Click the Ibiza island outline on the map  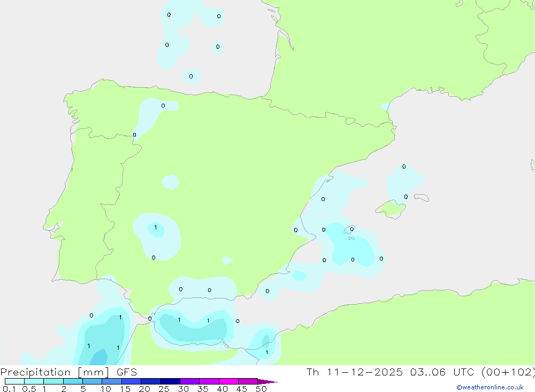coord(349,230)
